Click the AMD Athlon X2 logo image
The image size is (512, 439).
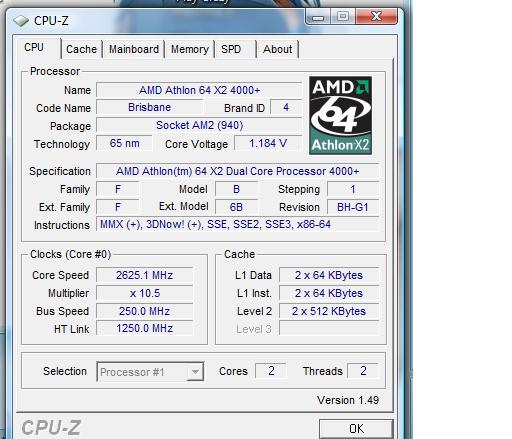pyautogui.click(x=340, y=115)
